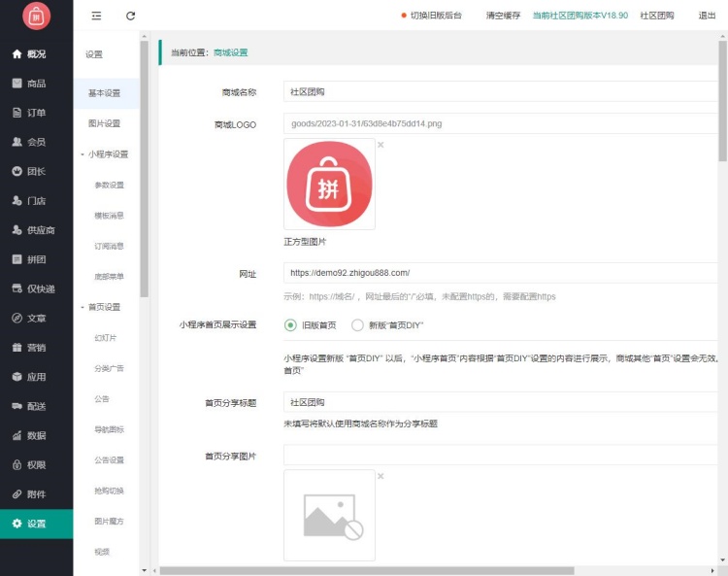Click the 商城设置 breadcrumb link
The width and height of the screenshot is (728, 576).
pos(230,52)
